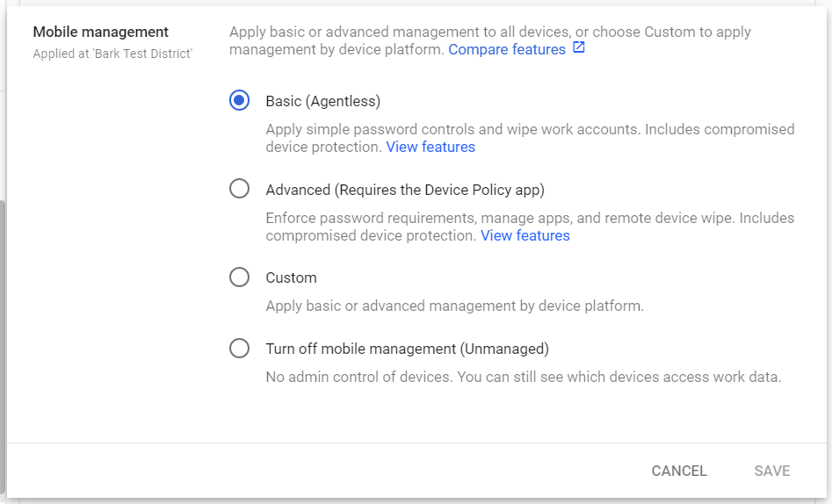The height and width of the screenshot is (504, 832).
Task: Click the CANCEL button
Action: click(x=679, y=471)
